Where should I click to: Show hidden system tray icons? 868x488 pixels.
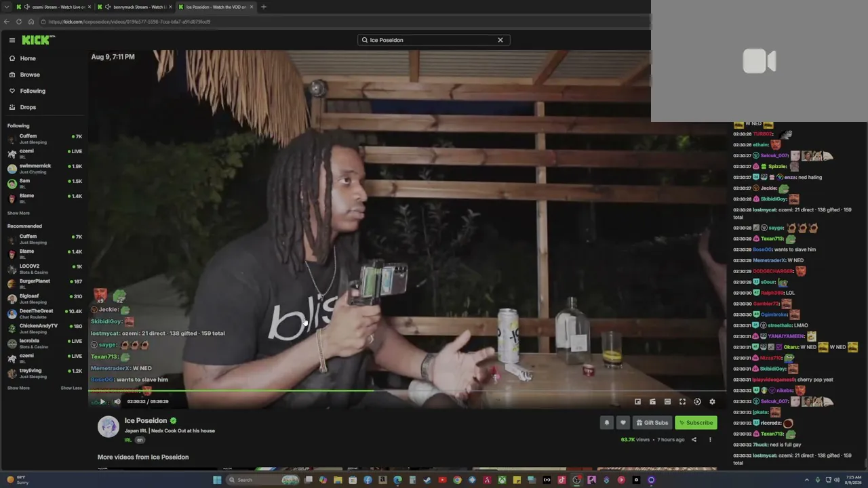click(x=806, y=480)
